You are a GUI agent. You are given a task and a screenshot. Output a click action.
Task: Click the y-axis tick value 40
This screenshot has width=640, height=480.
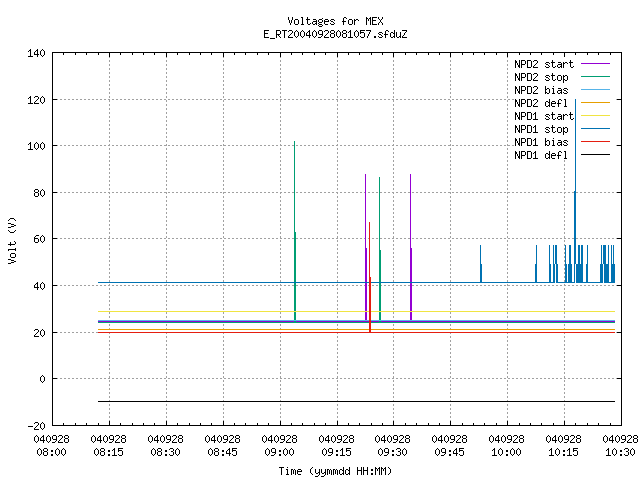39,286
